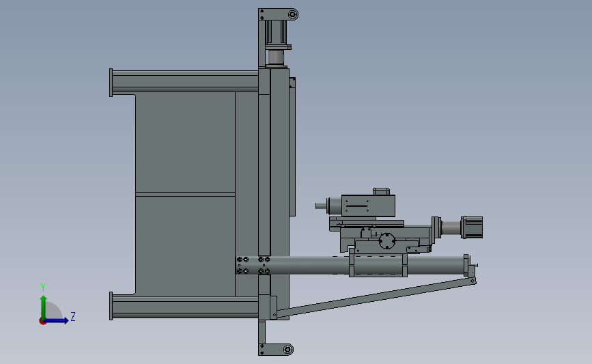Image resolution: width=592 pixels, height=364 pixels.
Task: Select the bottom pivot bracket eyelet
Action: 288,349
